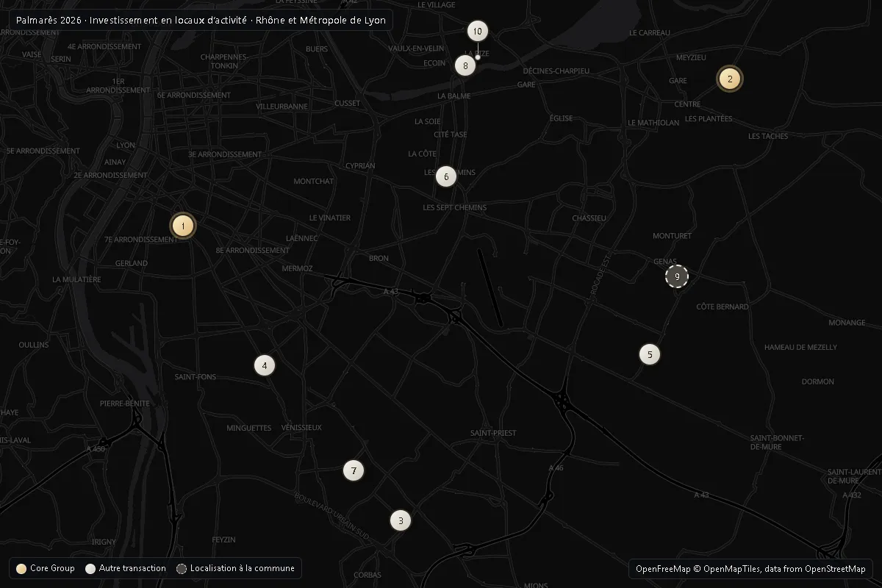Click the VÉNISSIEUX map label
This screenshot has height=588, width=882.
(x=301, y=428)
